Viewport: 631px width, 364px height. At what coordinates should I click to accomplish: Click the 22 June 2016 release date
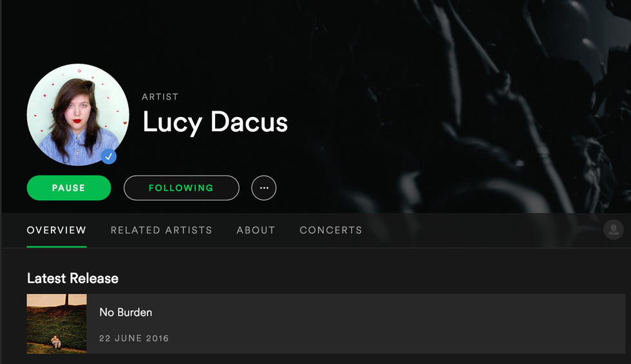pos(134,338)
